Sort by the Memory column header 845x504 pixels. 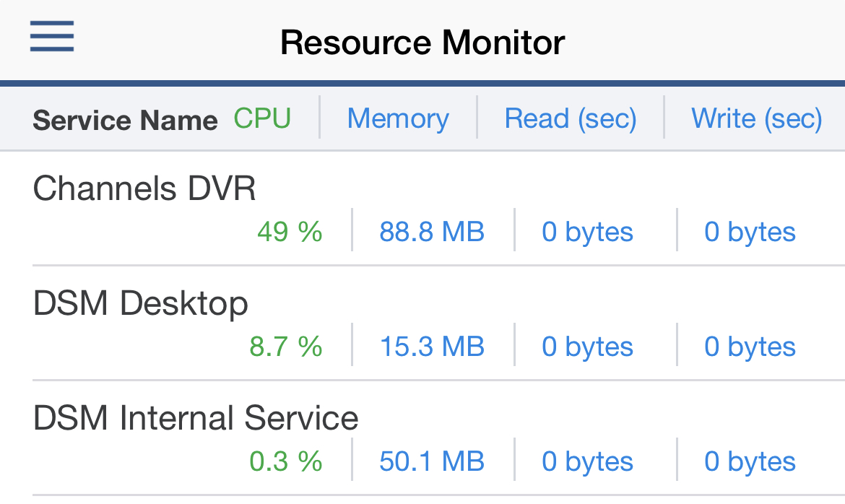(x=398, y=118)
